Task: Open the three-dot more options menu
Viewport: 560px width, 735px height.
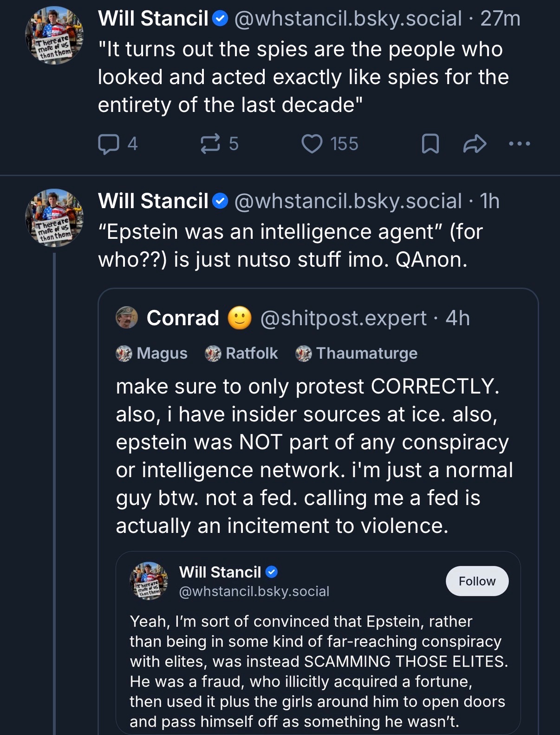Action: click(519, 144)
